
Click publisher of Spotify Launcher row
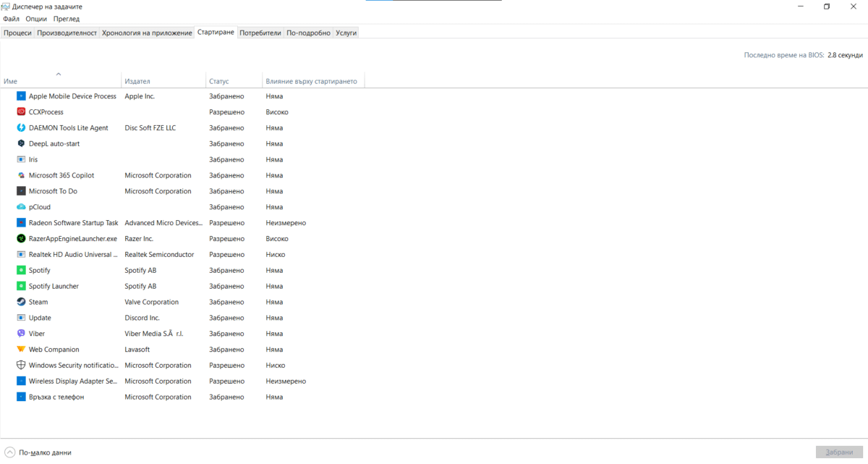coord(140,286)
